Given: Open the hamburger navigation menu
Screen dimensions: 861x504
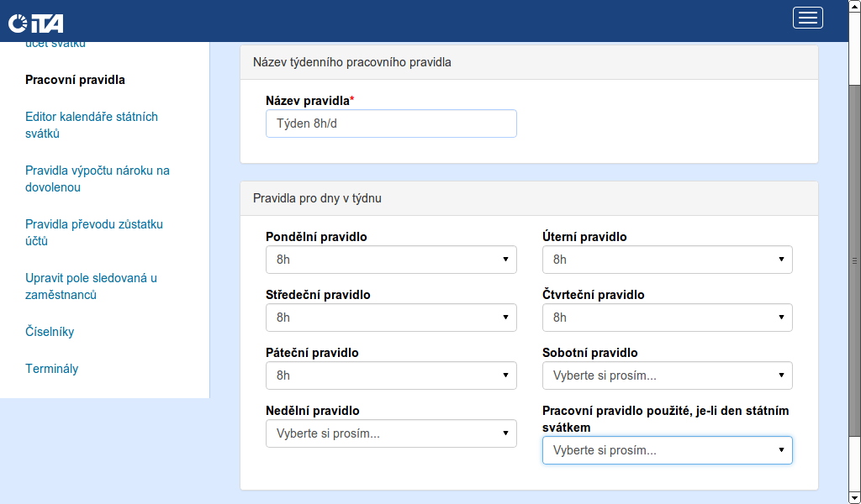Looking at the screenshot, I should tap(807, 18).
